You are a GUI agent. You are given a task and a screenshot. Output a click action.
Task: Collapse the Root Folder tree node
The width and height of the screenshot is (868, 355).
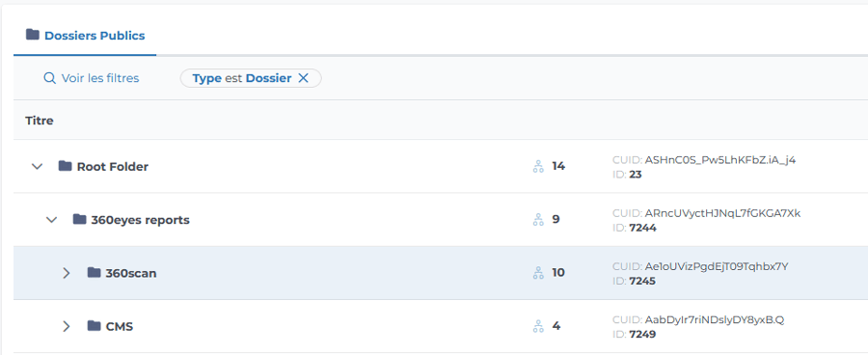(x=37, y=166)
